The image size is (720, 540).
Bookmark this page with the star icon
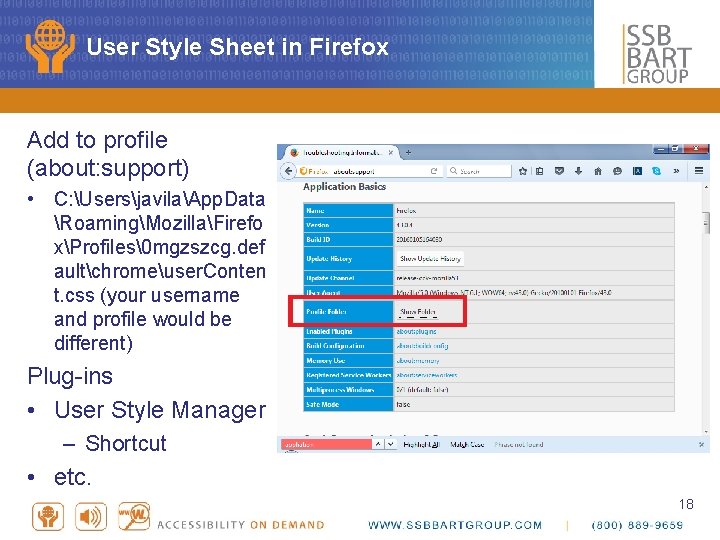click(x=523, y=171)
